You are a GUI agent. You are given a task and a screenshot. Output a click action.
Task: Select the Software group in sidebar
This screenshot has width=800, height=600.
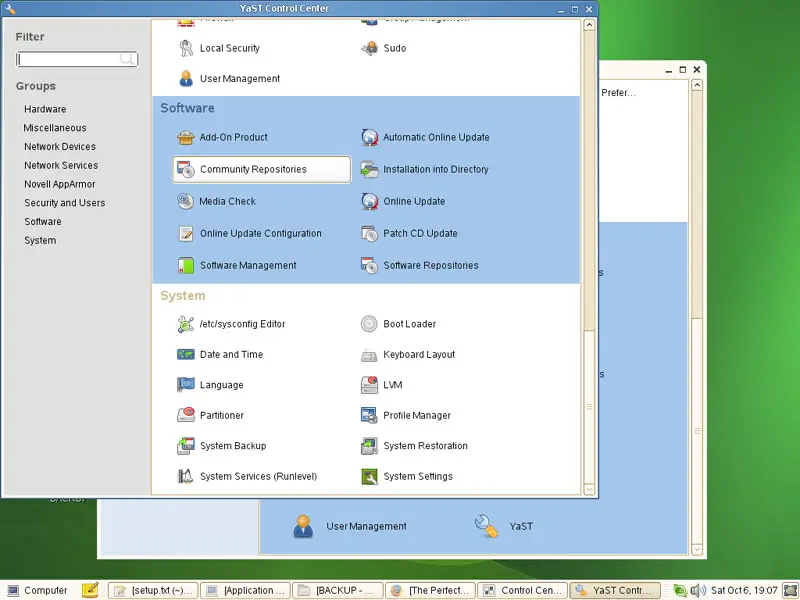pyautogui.click(x=43, y=222)
